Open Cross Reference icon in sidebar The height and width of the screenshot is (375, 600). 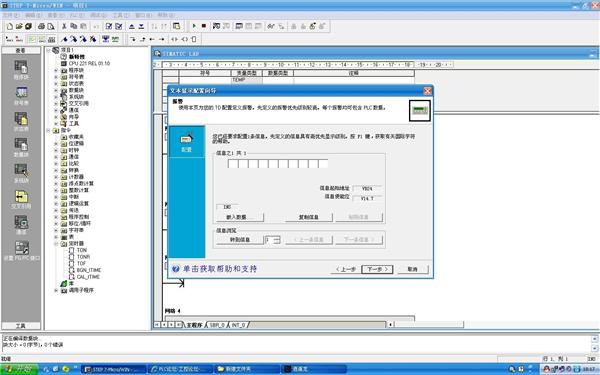point(21,199)
